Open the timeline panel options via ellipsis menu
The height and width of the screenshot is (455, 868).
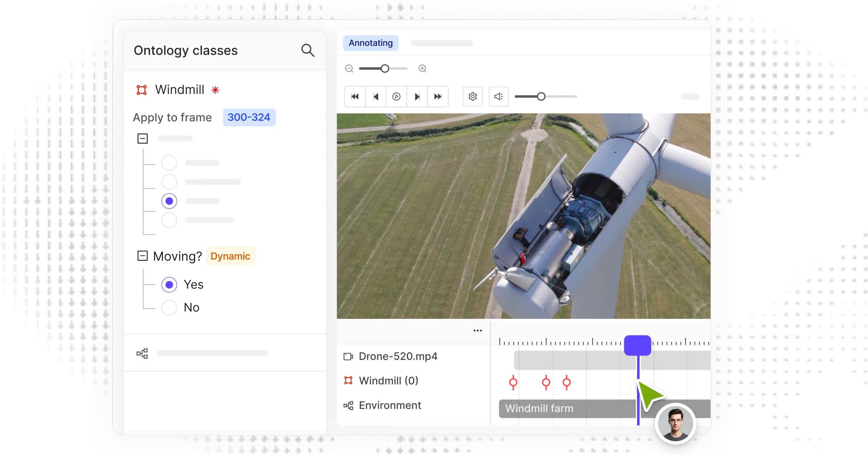click(x=477, y=330)
